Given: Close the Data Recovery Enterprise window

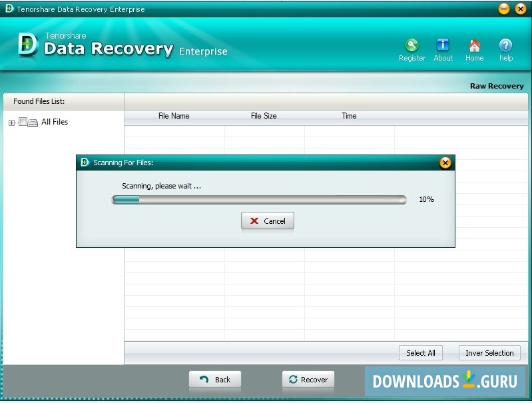Looking at the screenshot, I should click(x=521, y=9).
